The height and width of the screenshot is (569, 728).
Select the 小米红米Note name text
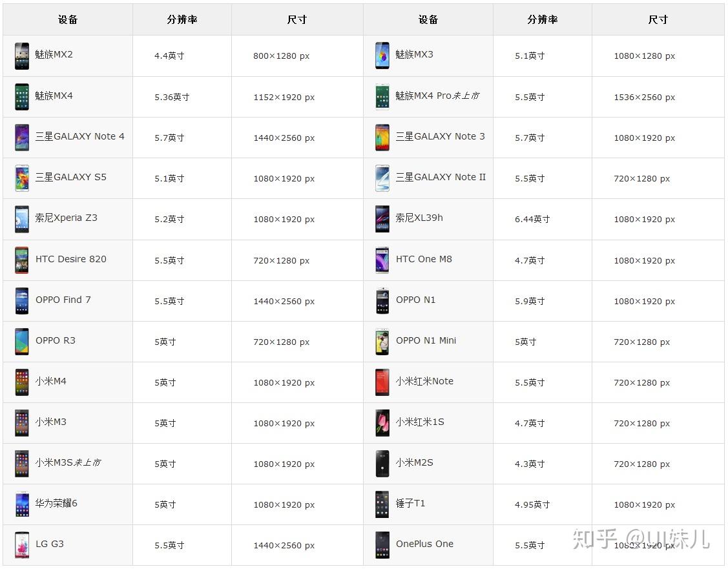[x=424, y=381]
